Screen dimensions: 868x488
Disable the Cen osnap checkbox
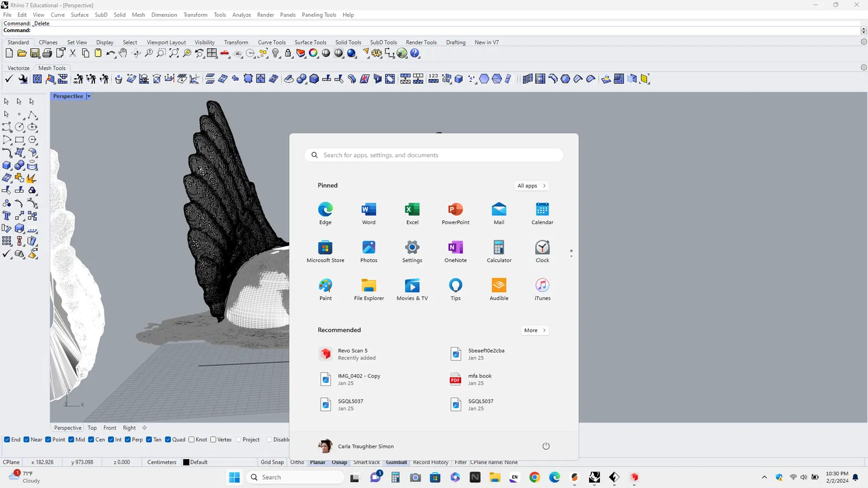[x=91, y=440]
